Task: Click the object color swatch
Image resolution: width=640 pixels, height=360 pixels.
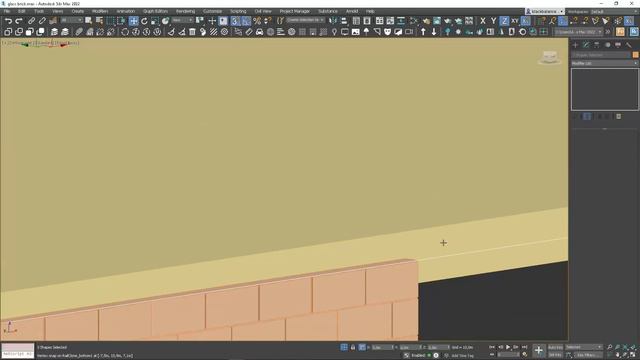Action: click(636, 55)
